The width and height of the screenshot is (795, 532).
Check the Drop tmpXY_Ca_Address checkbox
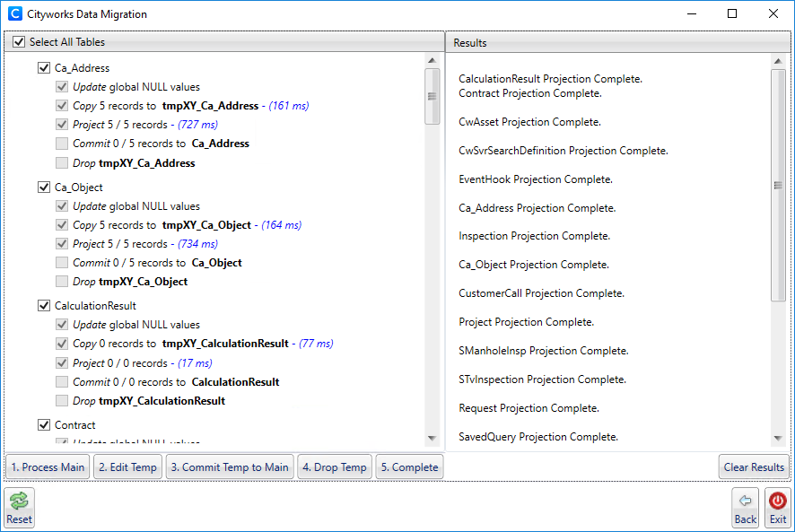pyautogui.click(x=62, y=162)
